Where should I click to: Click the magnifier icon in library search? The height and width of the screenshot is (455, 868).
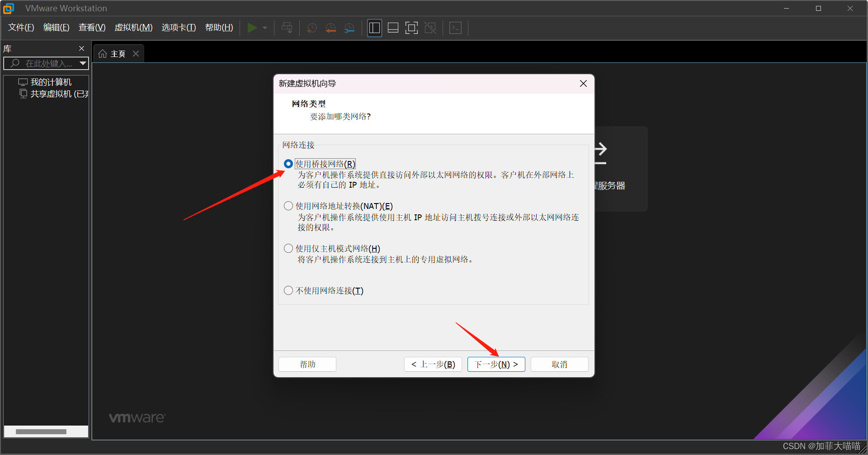[x=15, y=63]
